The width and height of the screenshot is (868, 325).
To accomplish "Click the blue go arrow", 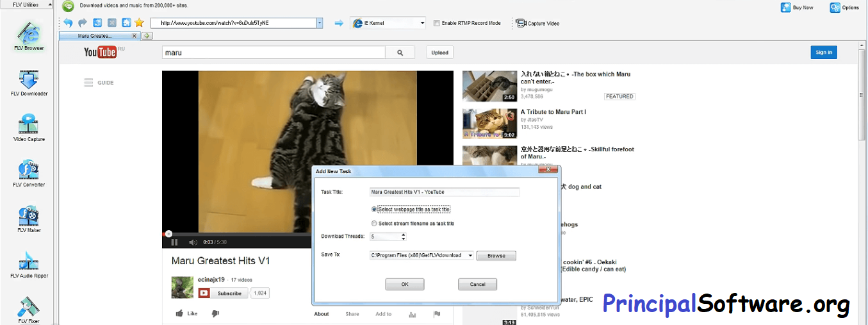I will pos(339,23).
